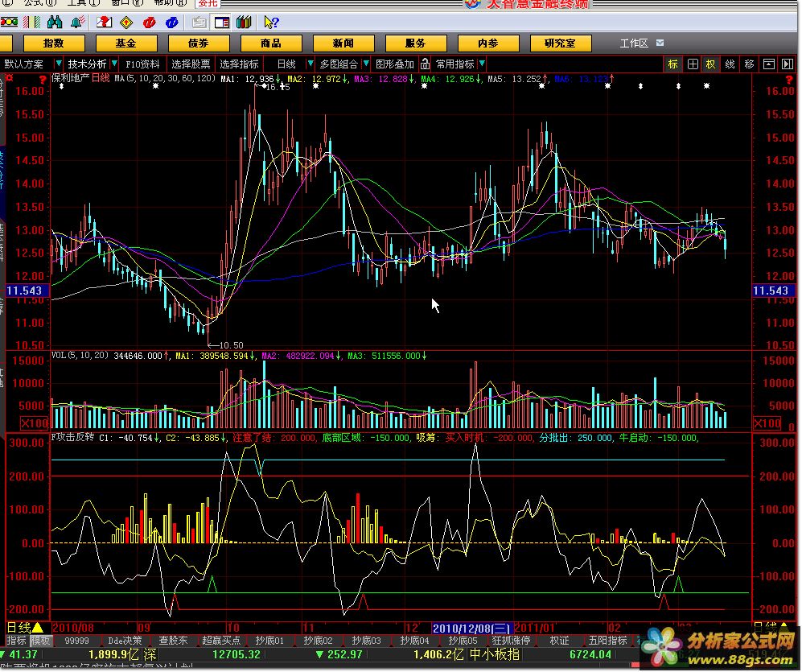Toggle the right X100 volume scale box

pos(767,423)
